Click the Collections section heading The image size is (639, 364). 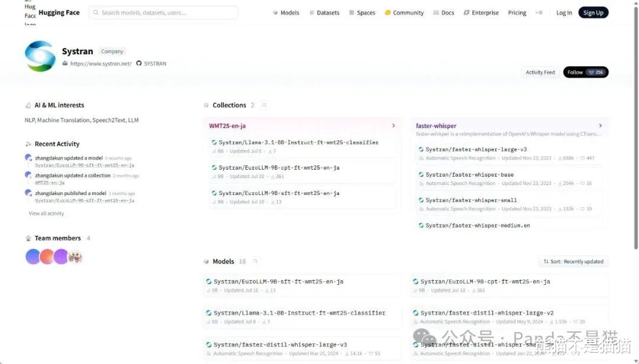pos(230,105)
